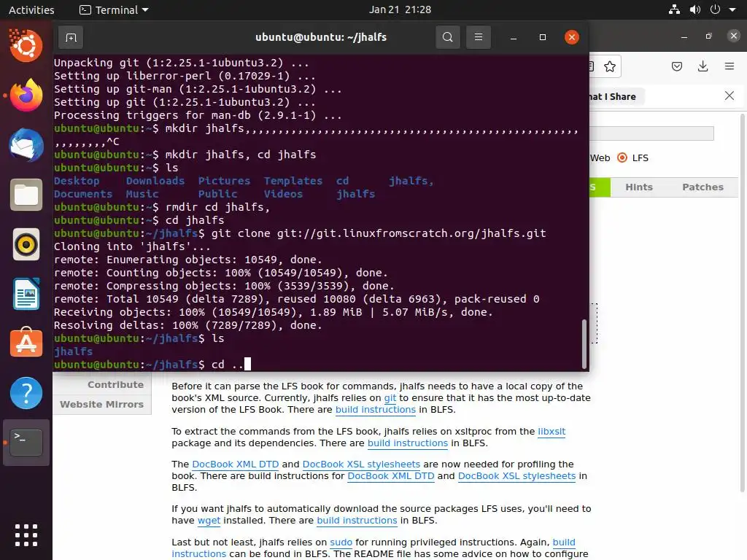The width and height of the screenshot is (747, 560).
Task: Open Firefox application menu
Action: [x=729, y=66]
